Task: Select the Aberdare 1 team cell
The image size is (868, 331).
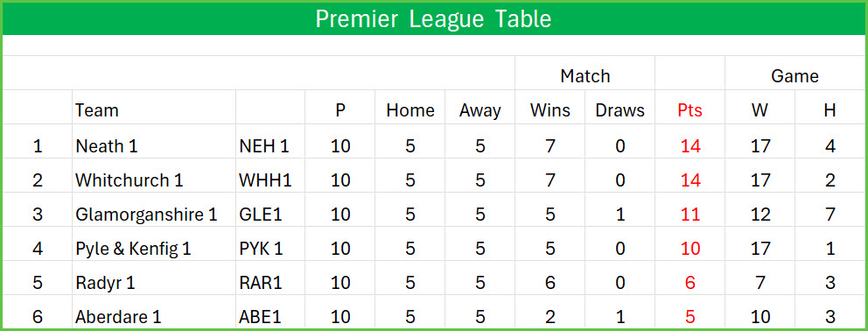Action: [x=154, y=317]
